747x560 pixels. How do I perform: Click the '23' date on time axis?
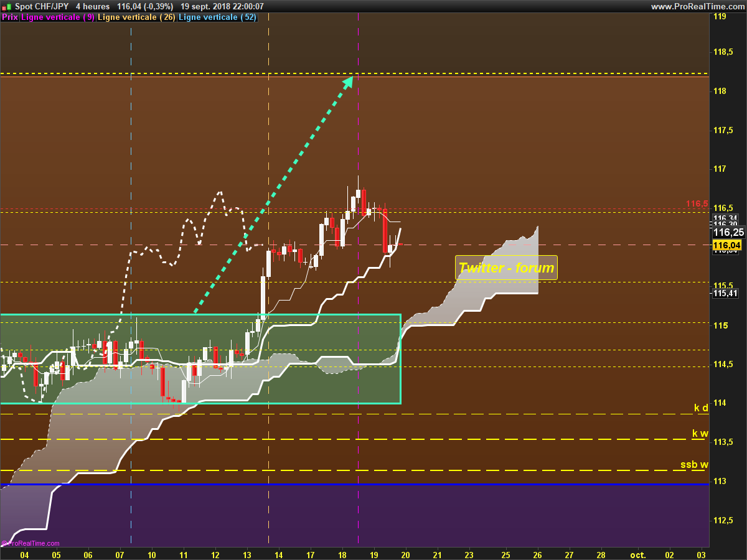click(468, 554)
